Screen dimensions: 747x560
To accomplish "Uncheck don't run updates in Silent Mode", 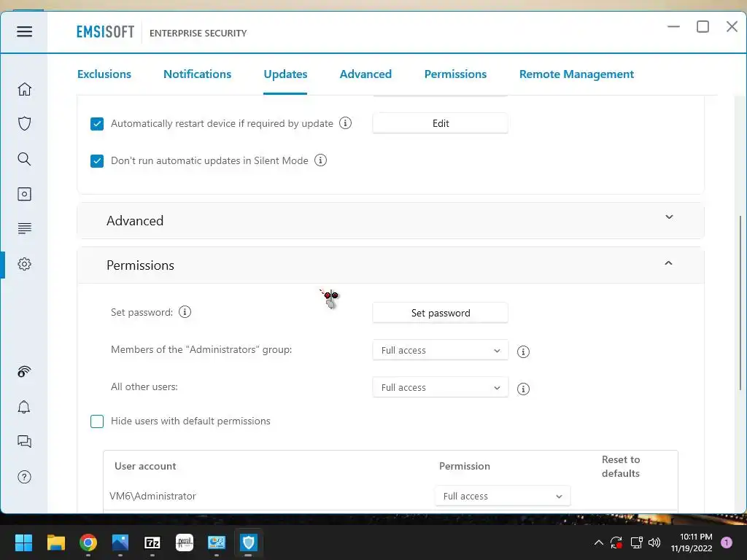I will point(97,161).
